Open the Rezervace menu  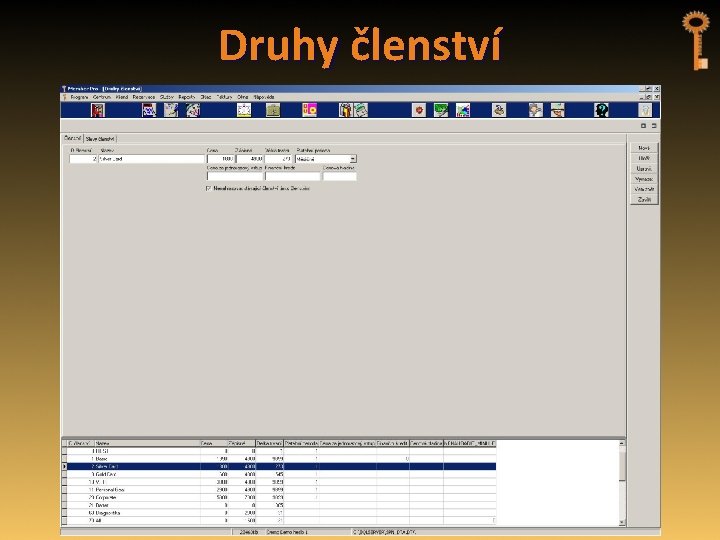coord(144,97)
